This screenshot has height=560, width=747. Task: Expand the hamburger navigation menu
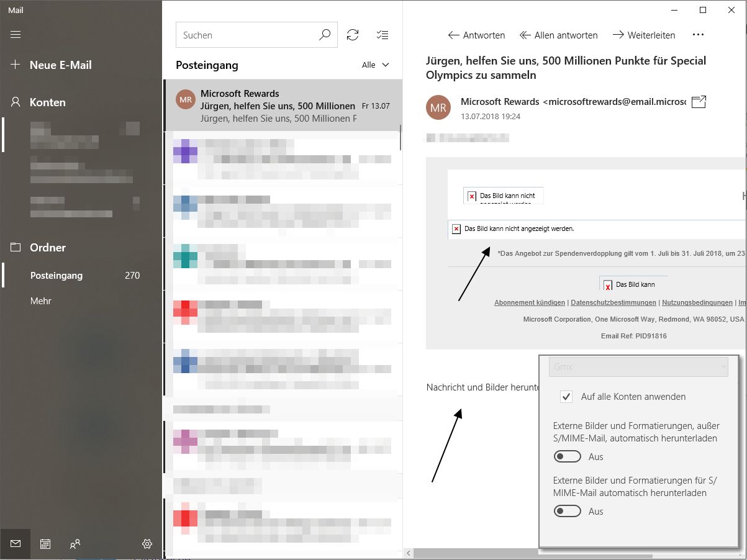(x=16, y=35)
